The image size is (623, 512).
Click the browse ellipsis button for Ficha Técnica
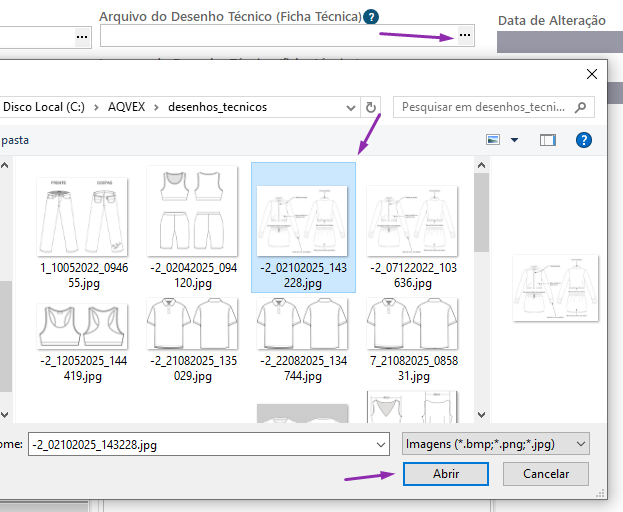point(464,37)
